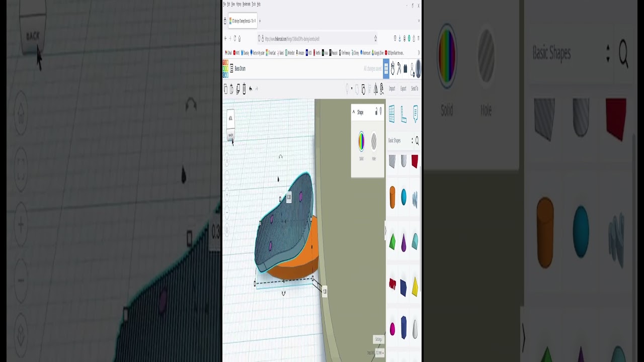Click the Duplicate and repeat tool
The image size is (644, 362).
(238, 88)
